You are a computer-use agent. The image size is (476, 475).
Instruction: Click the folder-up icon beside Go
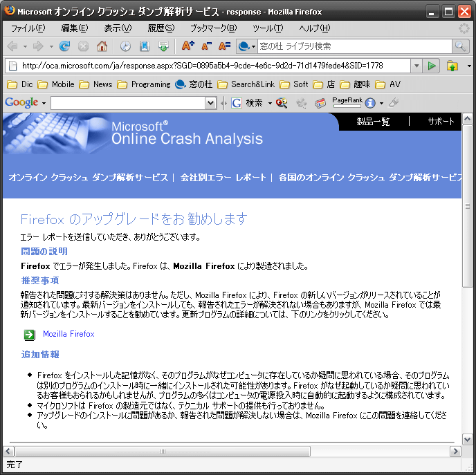pyautogui.click(x=452, y=66)
